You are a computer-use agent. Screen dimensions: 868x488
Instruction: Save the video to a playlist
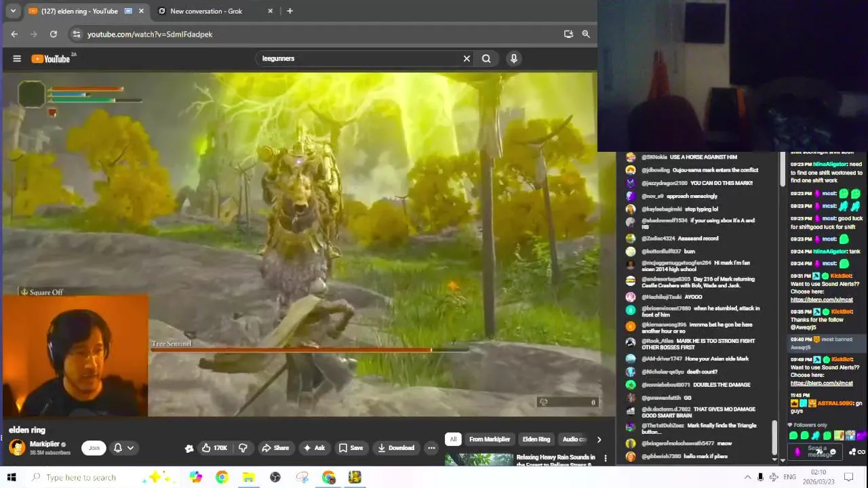(351, 448)
